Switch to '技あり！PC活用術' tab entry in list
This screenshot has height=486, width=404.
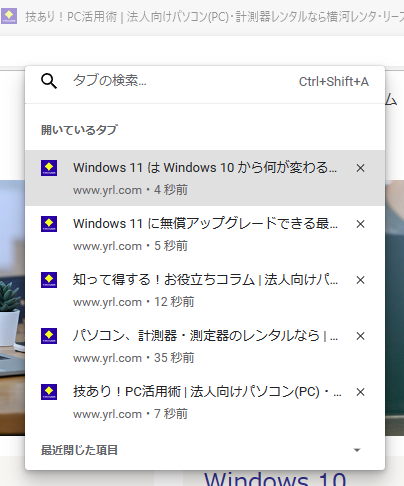(x=205, y=402)
